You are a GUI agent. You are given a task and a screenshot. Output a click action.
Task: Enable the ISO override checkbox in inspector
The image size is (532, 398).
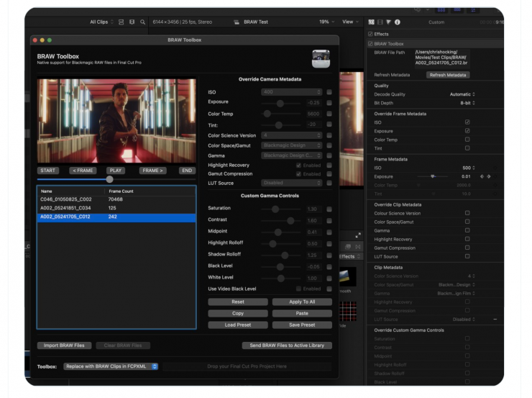point(467,122)
